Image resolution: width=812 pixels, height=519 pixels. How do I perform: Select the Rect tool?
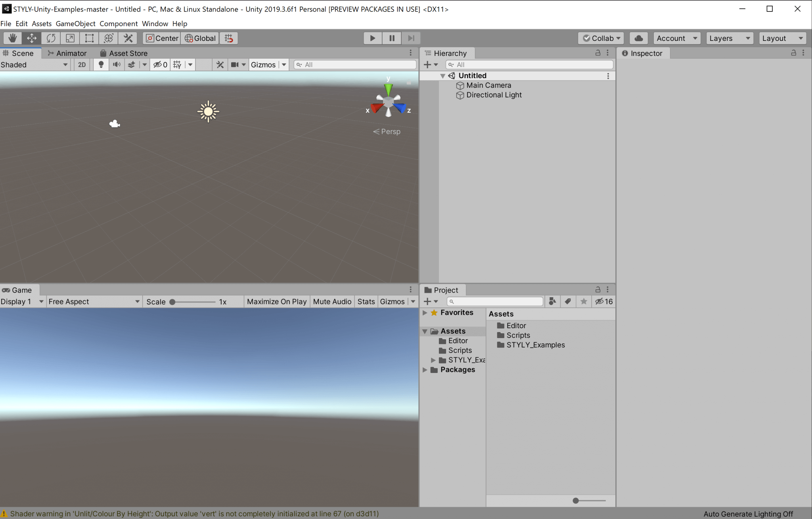[89, 38]
